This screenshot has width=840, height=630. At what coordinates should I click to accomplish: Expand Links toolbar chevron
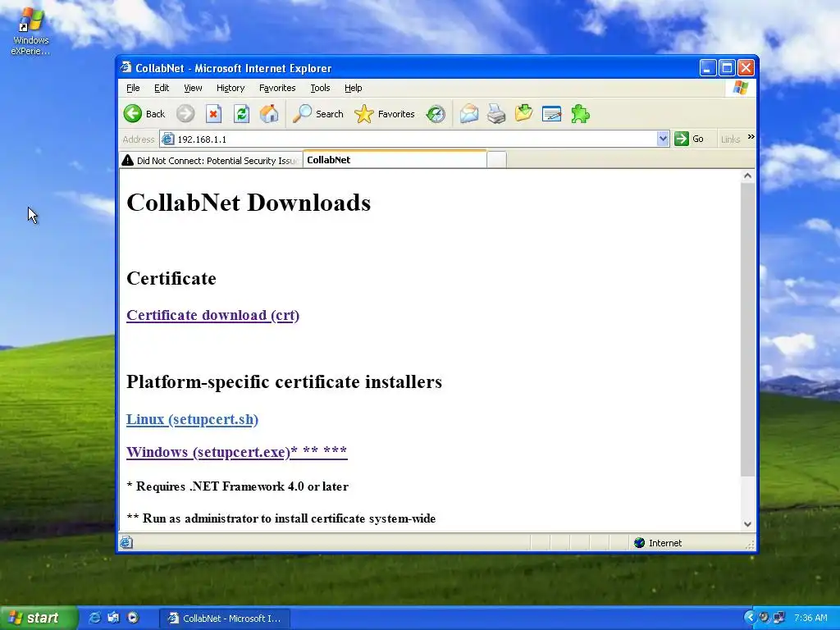751,137
